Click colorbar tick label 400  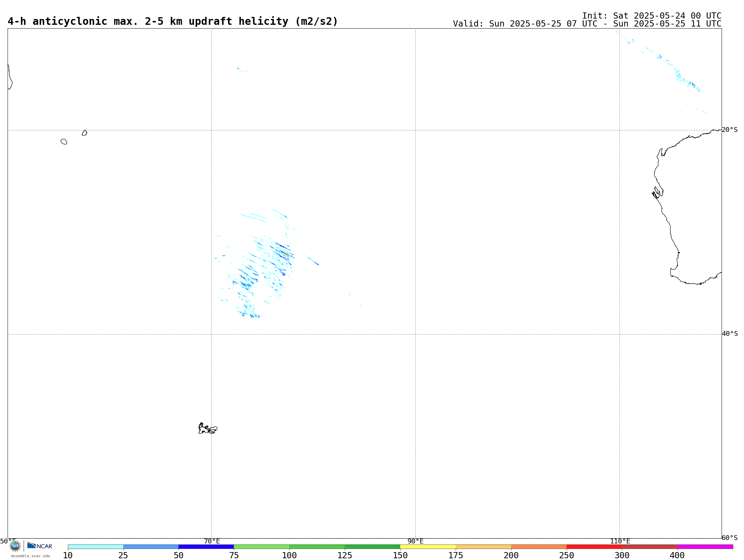pyautogui.click(x=678, y=555)
